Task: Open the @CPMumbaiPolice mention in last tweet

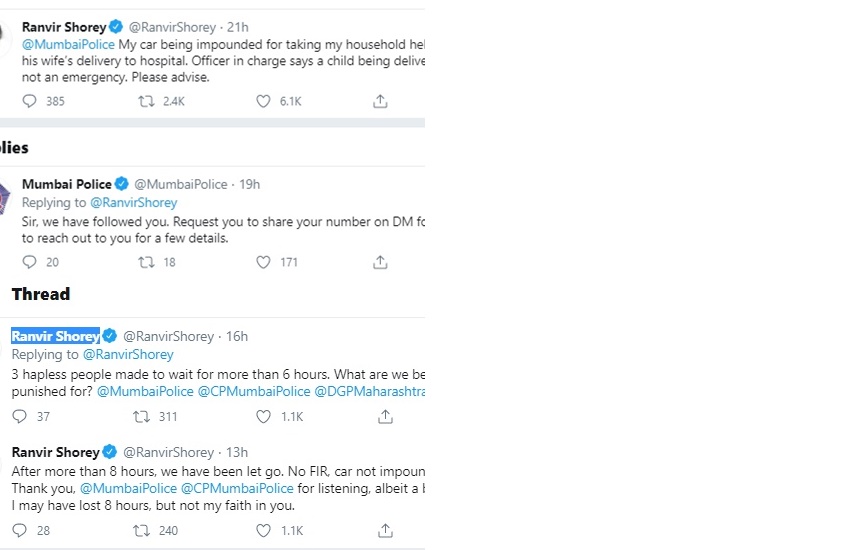Action: [237, 488]
